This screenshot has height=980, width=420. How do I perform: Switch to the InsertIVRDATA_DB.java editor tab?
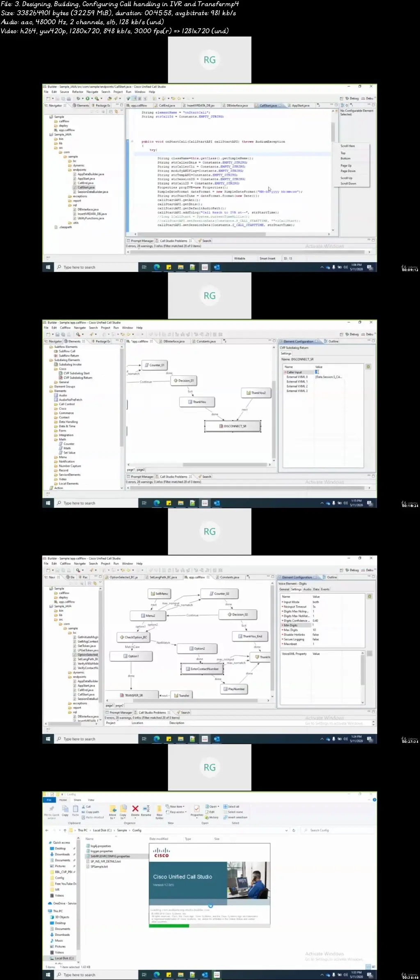[200, 106]
